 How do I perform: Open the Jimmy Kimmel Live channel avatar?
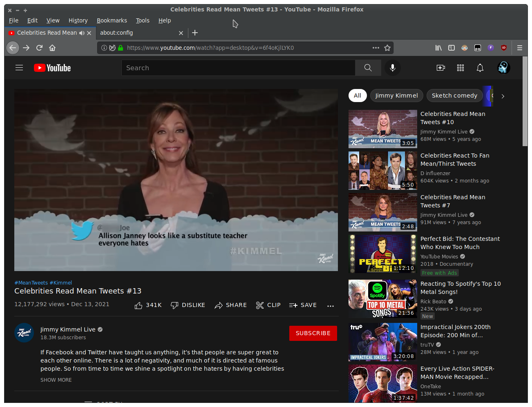[24, 333]
